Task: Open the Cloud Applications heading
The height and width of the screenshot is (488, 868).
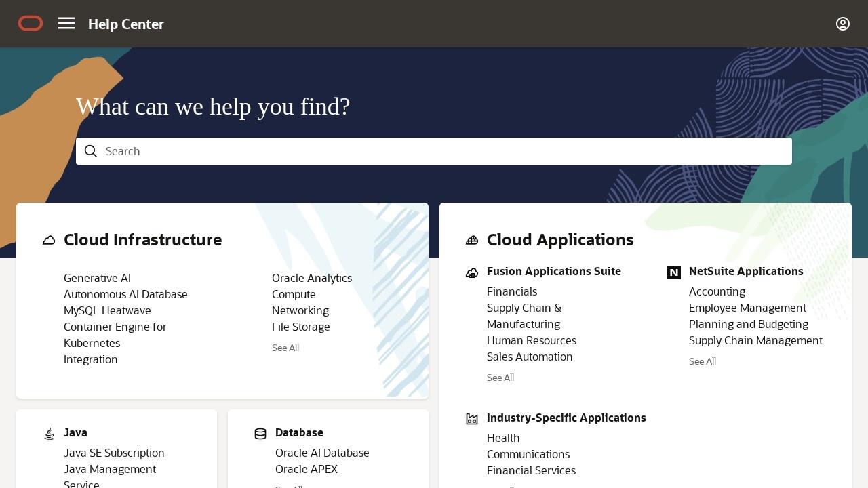Action: click(x=560, y=240)
